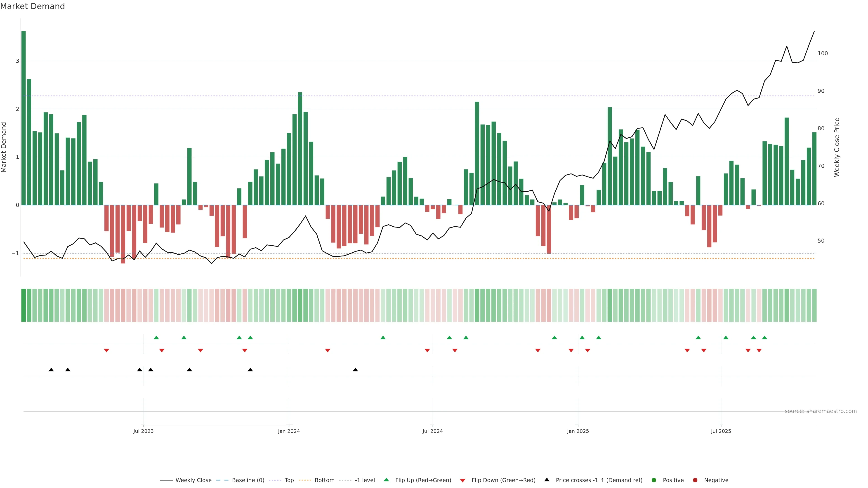Click the Weekly Close Price axis title
This screenshot has width=868, height=488.
(x=837, y=147)
